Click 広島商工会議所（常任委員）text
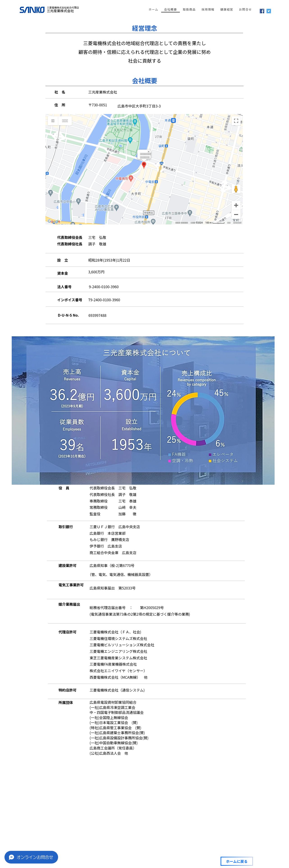The image size is (289, 868). pos(113,748)
